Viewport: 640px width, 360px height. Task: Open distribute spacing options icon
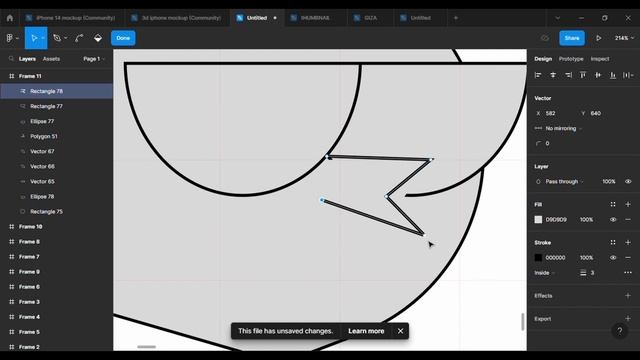coord(628,75)
